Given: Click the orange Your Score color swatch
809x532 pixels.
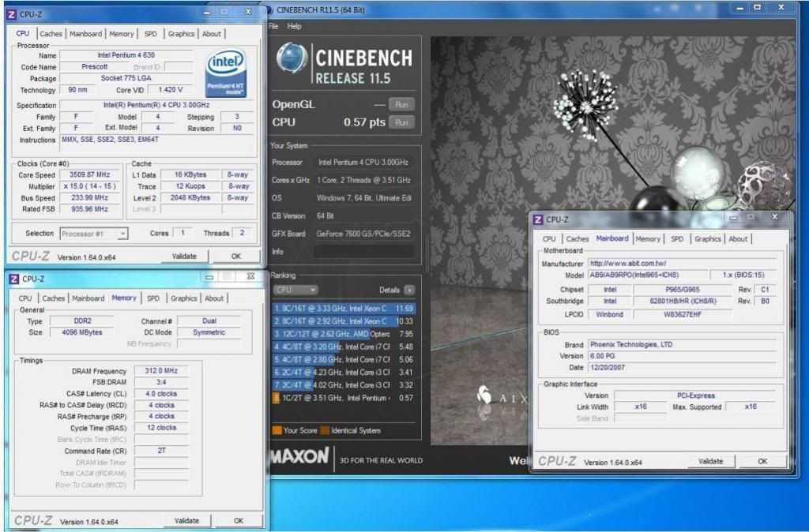Looking at the screenshot, I should click(x=277, y=431).
